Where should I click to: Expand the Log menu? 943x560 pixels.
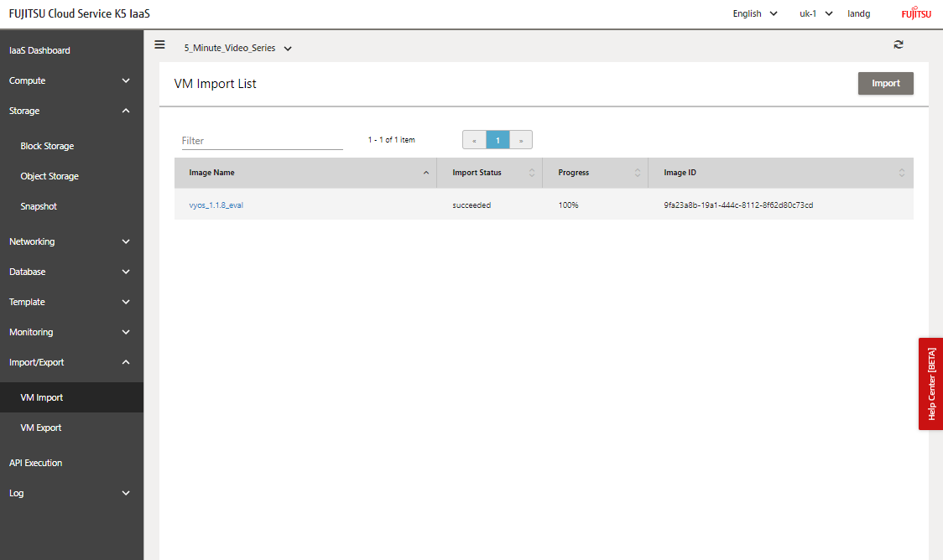71,493
